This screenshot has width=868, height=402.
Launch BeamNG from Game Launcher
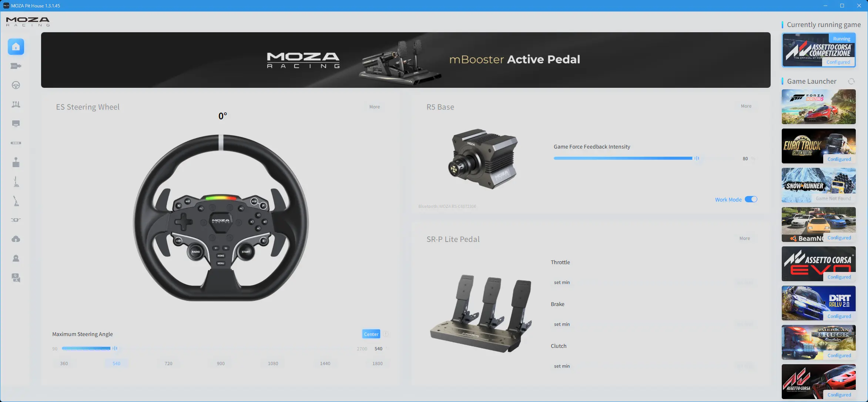tap(819, 225)
